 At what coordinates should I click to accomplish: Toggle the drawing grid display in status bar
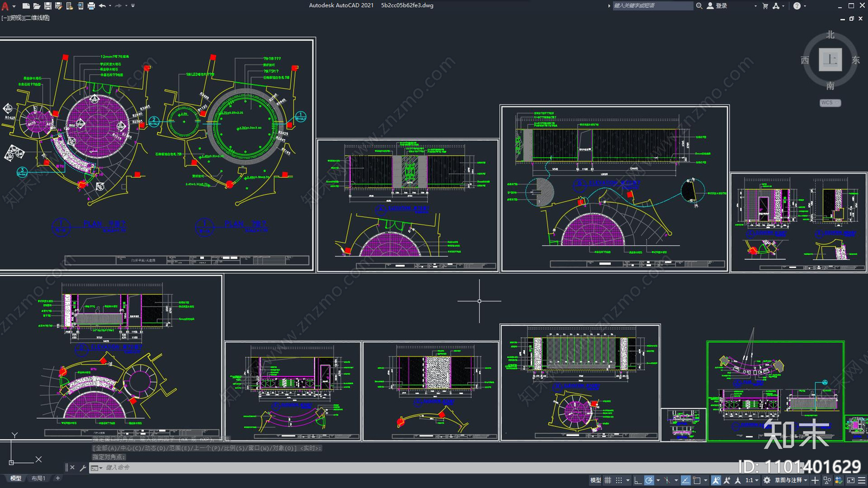(608, 480)
